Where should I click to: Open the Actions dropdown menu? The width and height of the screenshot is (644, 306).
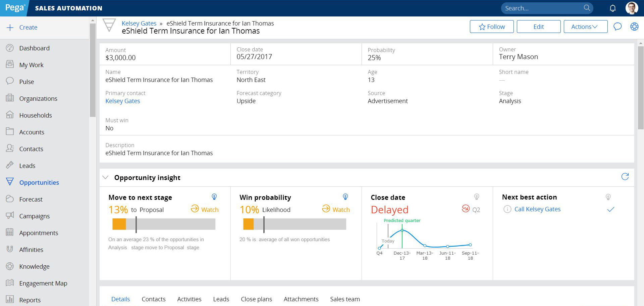tap(585, 27)
